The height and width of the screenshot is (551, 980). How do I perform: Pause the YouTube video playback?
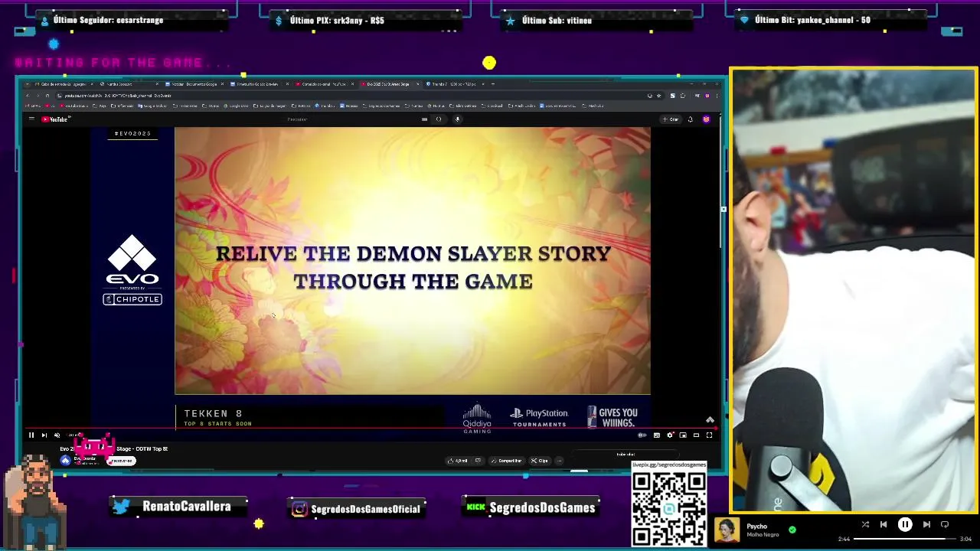coord(31,435)
